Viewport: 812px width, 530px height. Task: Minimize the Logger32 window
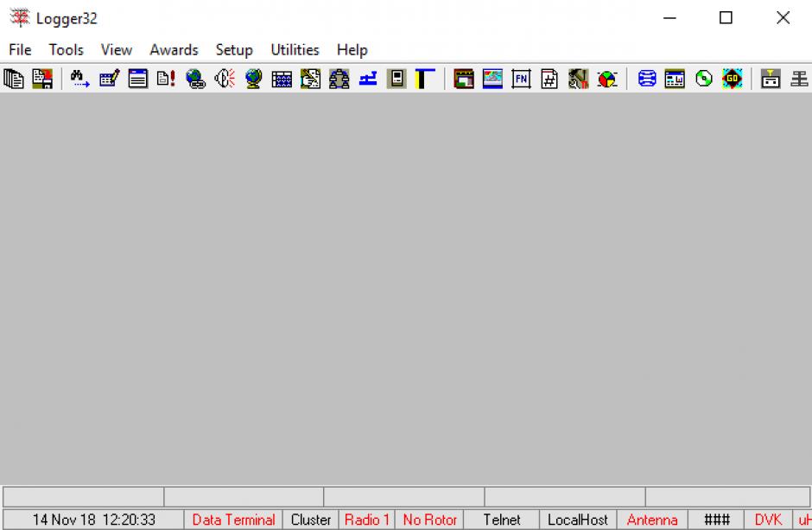tap(669, 17)
